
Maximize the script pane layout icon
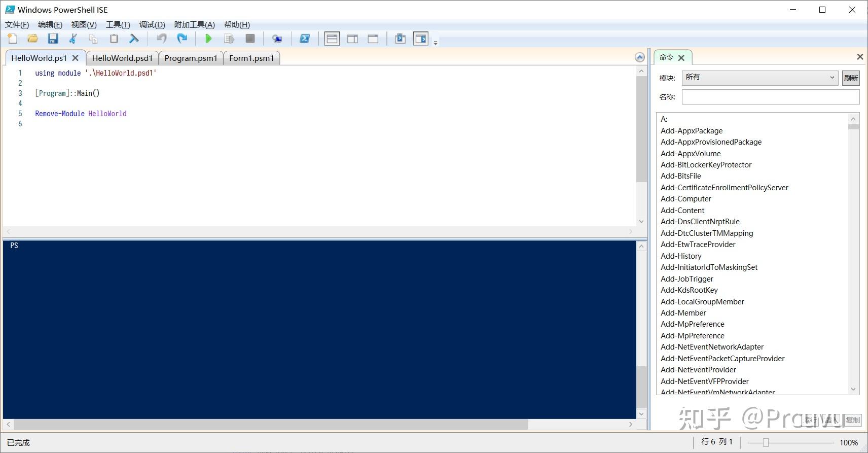click(x=373, y=39)
